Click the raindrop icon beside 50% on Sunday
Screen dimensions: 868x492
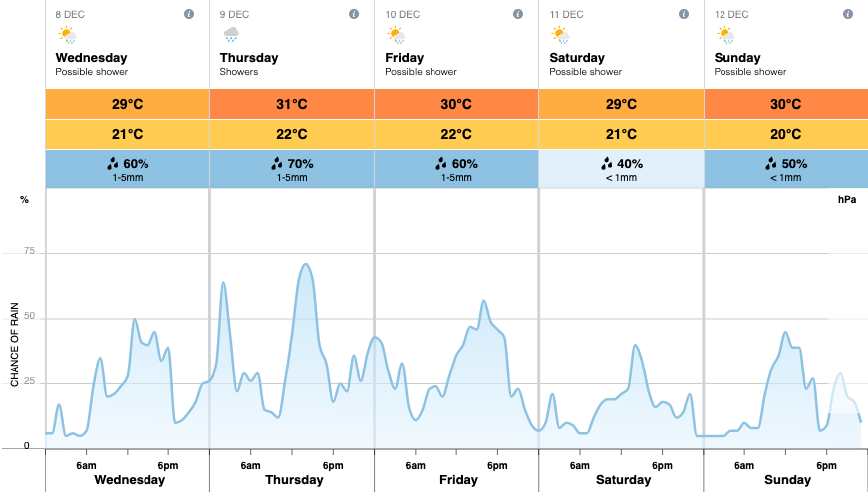point(772,163)
